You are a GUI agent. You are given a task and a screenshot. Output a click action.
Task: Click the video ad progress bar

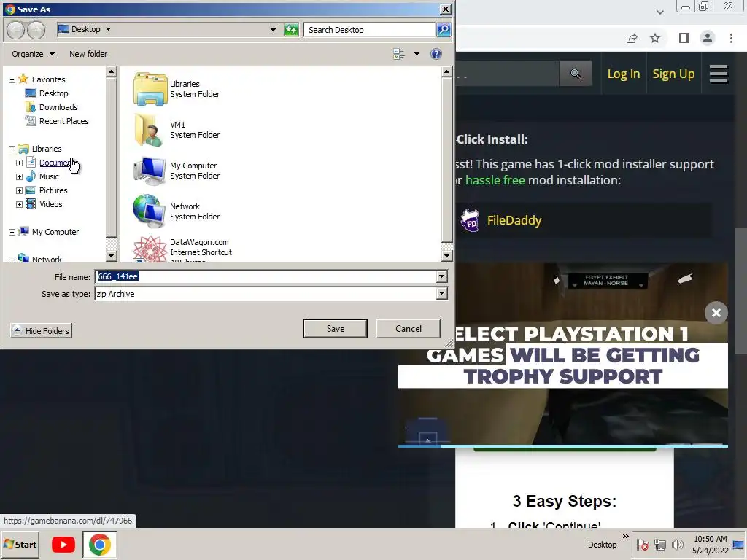coord(562,446)
